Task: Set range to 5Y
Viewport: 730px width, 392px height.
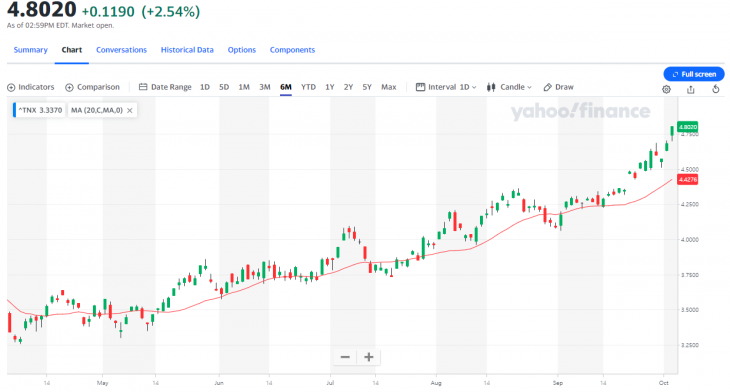Action: click(367, 87)
